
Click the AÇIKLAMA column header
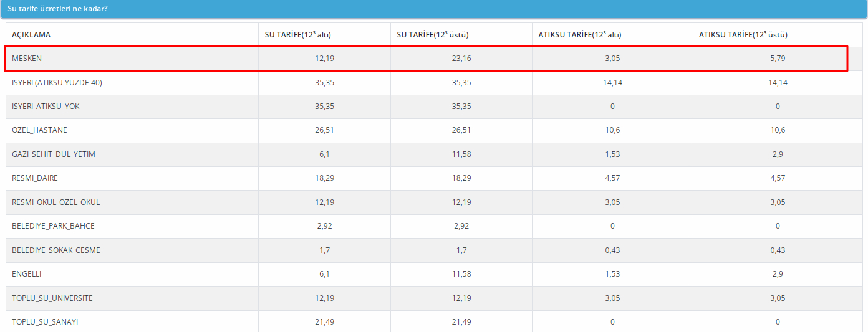(x=31, y=35)
